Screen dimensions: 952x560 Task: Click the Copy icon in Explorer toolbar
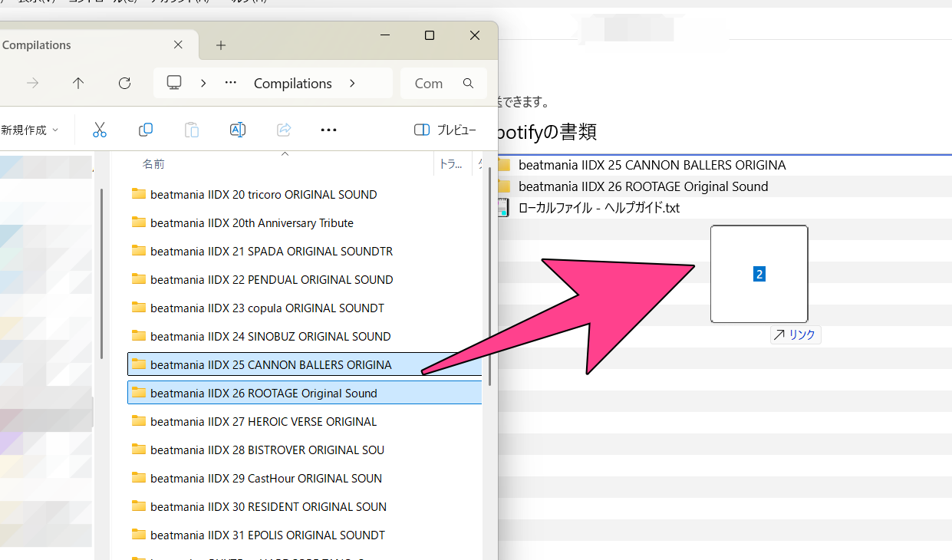click(146, 130)
